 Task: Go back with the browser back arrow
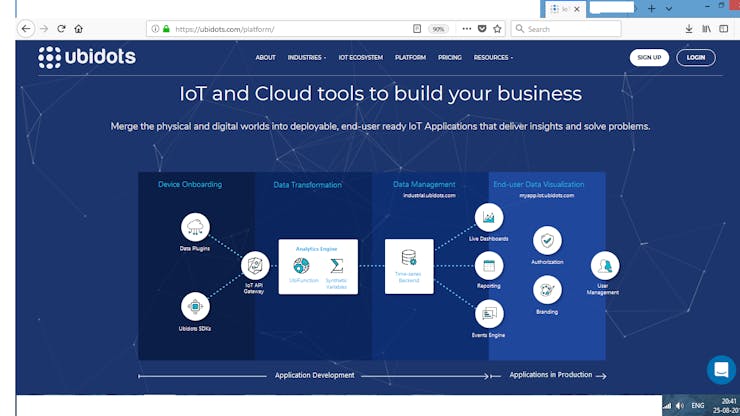click(26, 29)
